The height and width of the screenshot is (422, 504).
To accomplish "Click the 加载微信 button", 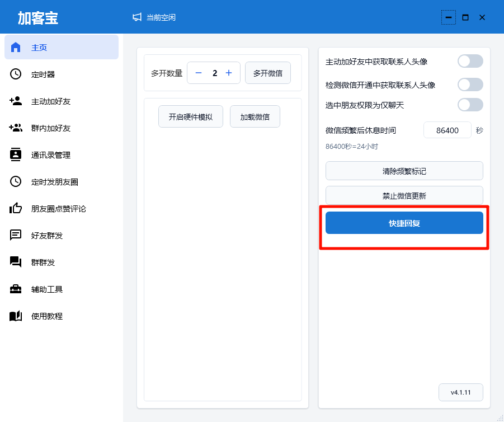I will point(255,116).
